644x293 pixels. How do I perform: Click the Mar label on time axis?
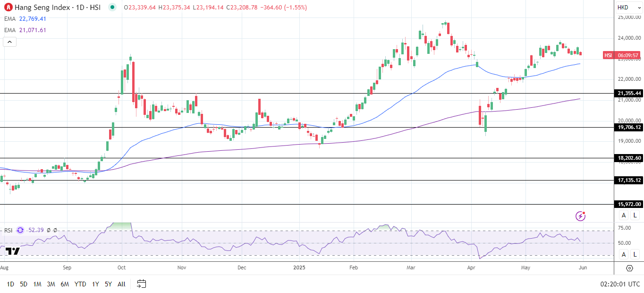(411, 267)
